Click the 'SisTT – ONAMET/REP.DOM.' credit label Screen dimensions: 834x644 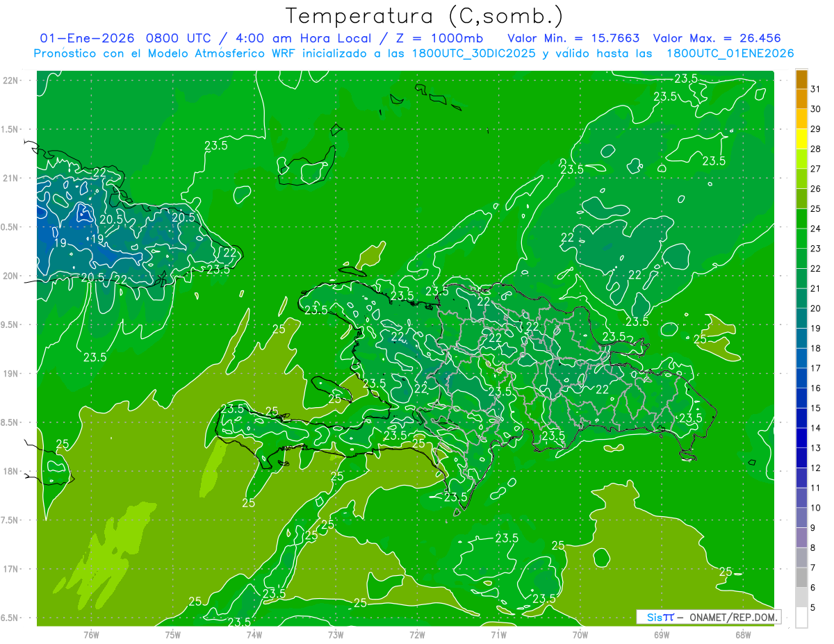click(x=709, y=617)
